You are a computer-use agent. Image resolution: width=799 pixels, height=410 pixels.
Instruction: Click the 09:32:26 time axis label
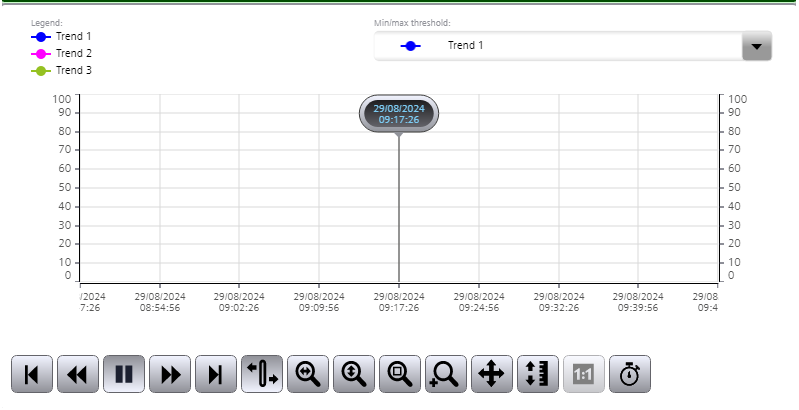(x=559, y=302)
